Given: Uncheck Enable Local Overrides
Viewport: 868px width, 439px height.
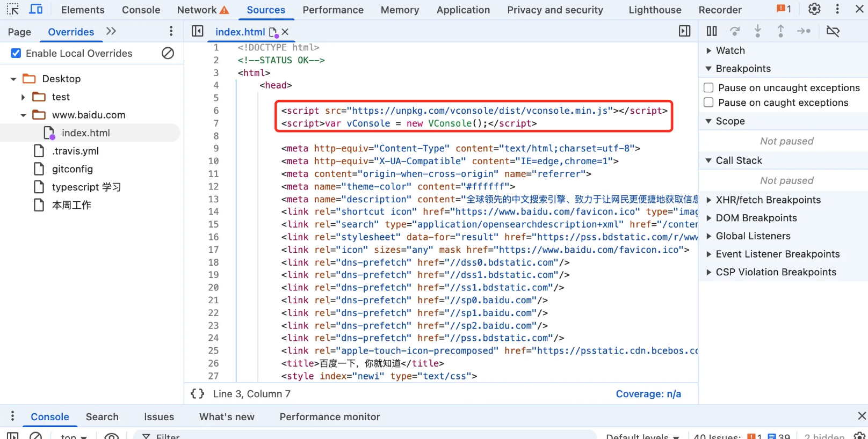Looking at the screenshot, I should coord(16,53).
